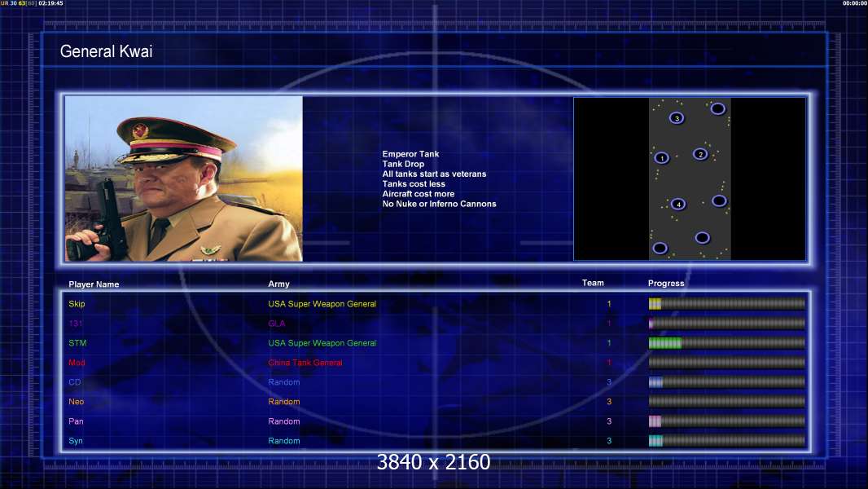Click the "Player Name" column header
This screenshot has height=489, width=868.
[94, 284]
